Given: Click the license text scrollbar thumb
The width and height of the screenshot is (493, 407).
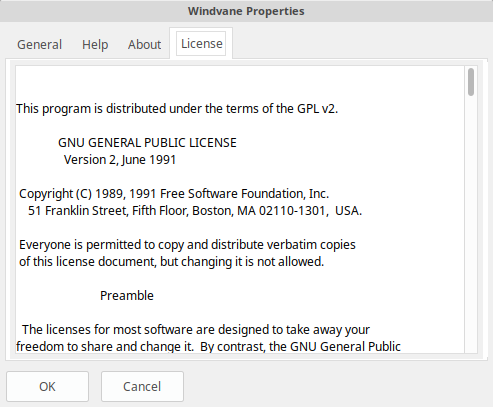Looking at the screenshot, I should click(x=471, y=82).
